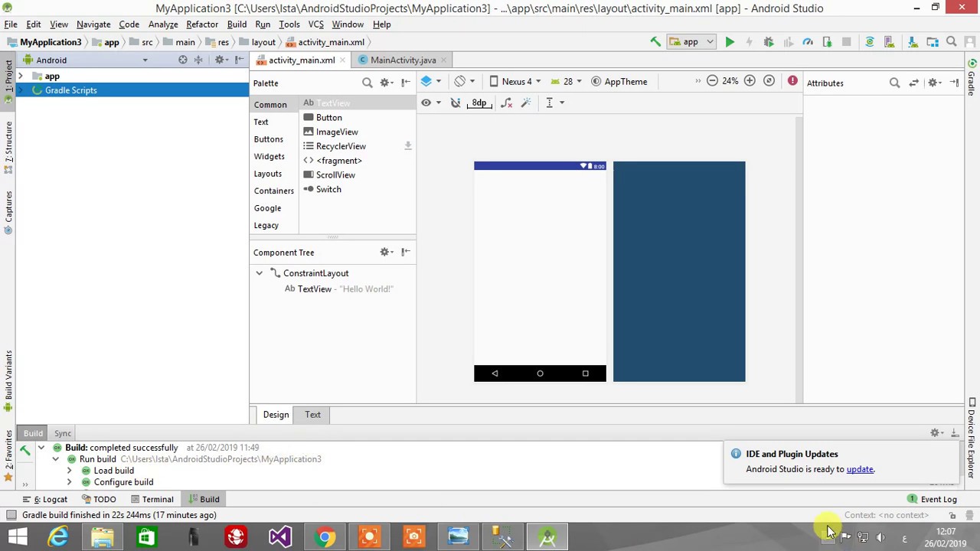The width and height of the screenshot is (980, 551).
Task: Open Design Surface layers dropdown
Action: pyautogui.click(x=431, y=81)
